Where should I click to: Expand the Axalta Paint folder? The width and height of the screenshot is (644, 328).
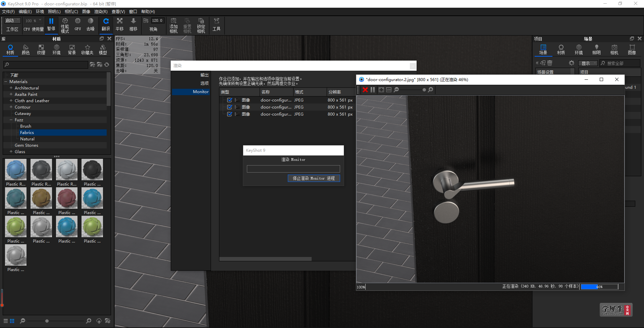pos(11,94)
